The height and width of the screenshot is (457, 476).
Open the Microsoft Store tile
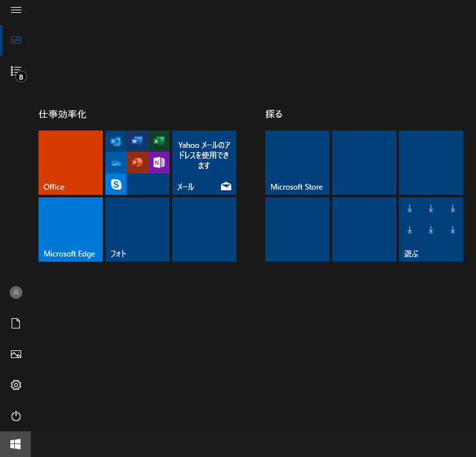297,162
